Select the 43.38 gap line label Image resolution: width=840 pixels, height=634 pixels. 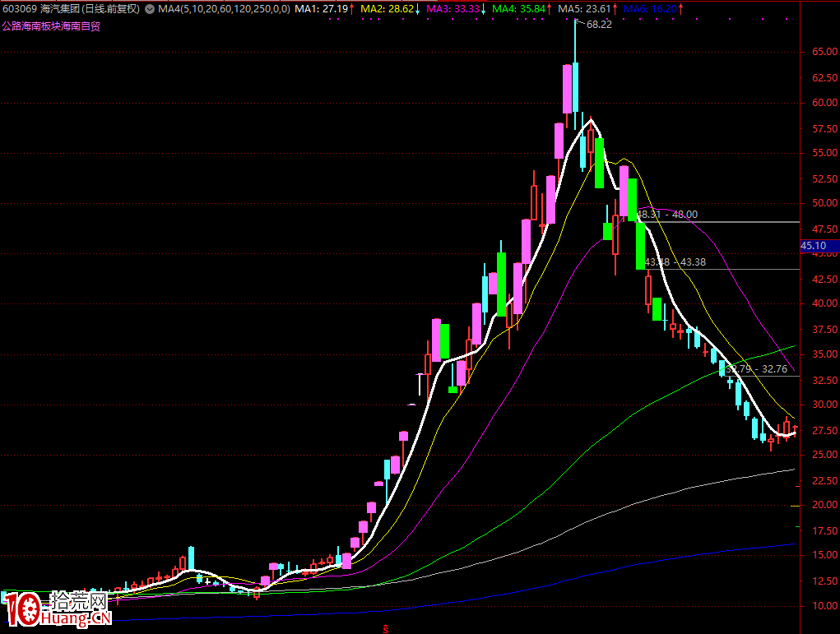tap(675, 262)
